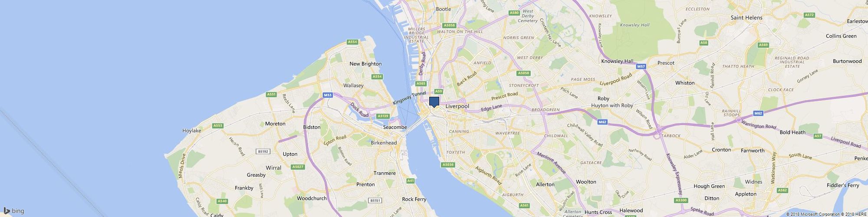The width and height of the screenshot is (868, 217).
Task: Click the M62 shield near Tarbock
Action: tap(602, 122)
